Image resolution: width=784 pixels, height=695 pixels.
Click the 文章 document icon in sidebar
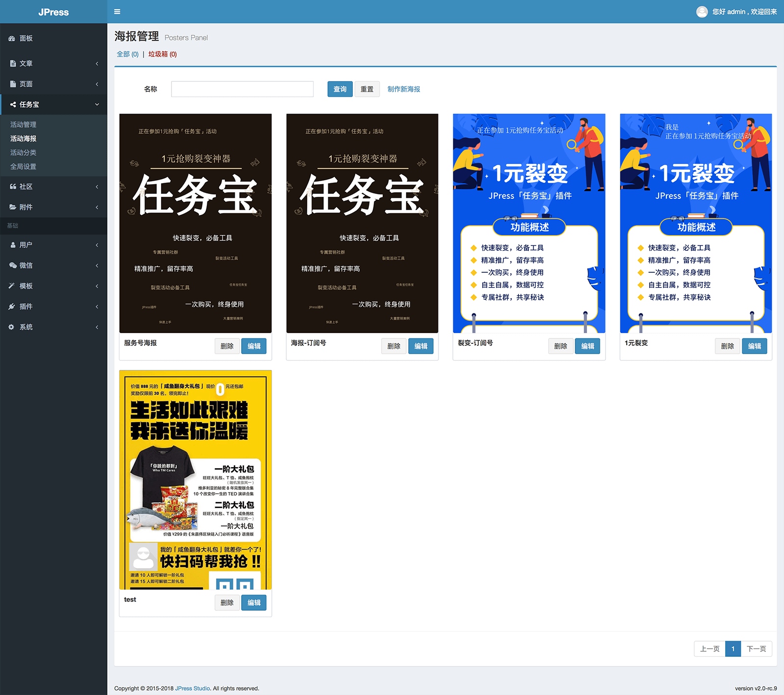[13, 64]
